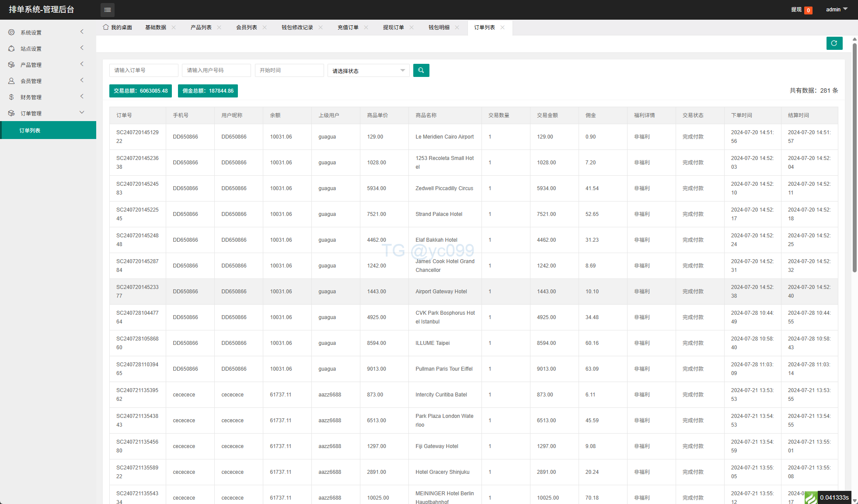Click the 系统设置 gear icon
The height and width of the screenshot is (504, 858).
[11, 32]
